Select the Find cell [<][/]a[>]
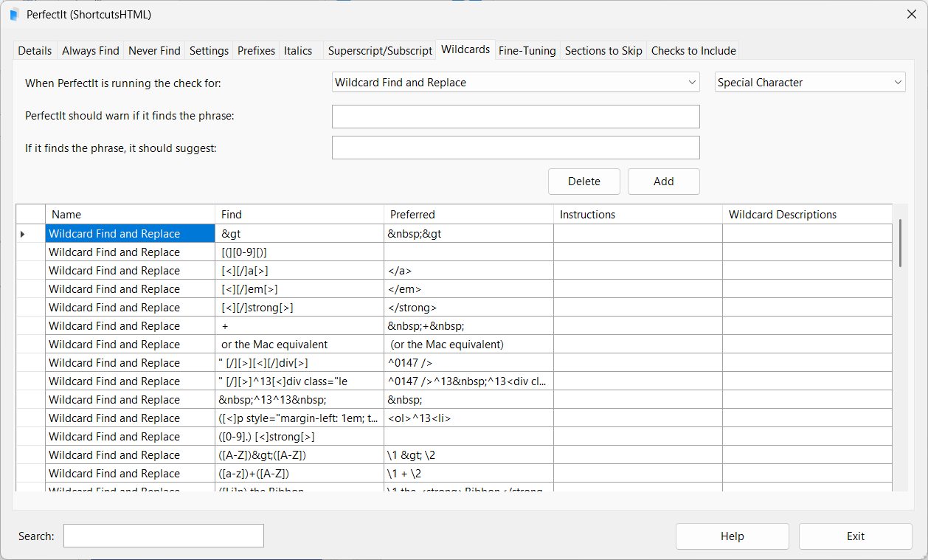The height and width of the screenshot is (560, 928). click(299, 271)
